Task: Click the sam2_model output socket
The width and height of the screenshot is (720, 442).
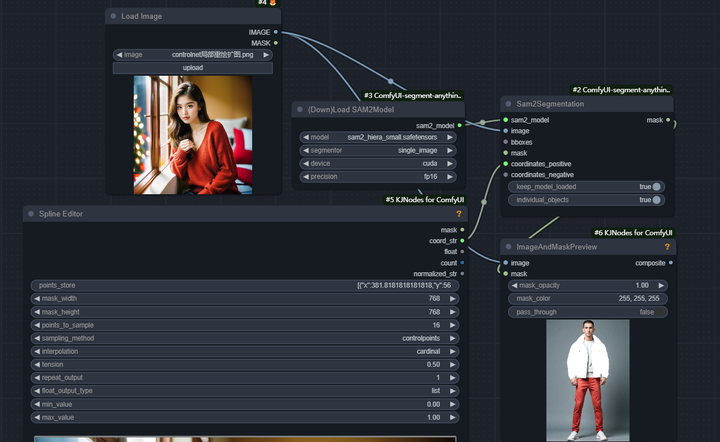Action: pos(459,125)
